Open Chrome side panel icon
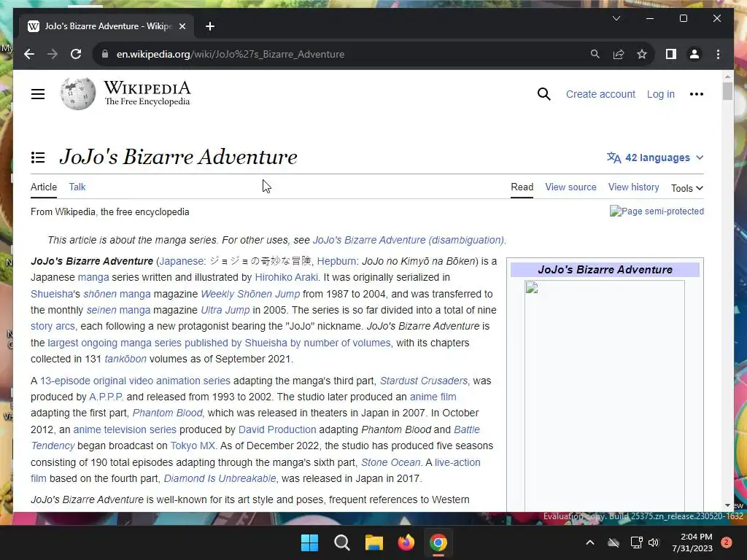747x560 pixels. [x=671, y=54]
